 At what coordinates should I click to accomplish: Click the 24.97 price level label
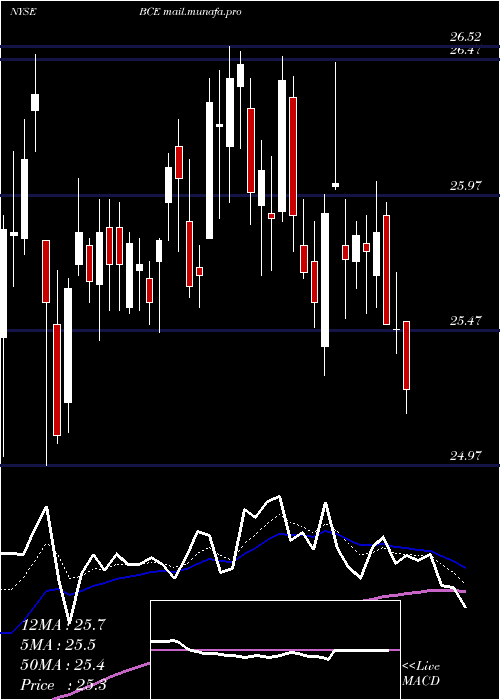(x=466, y=456)
